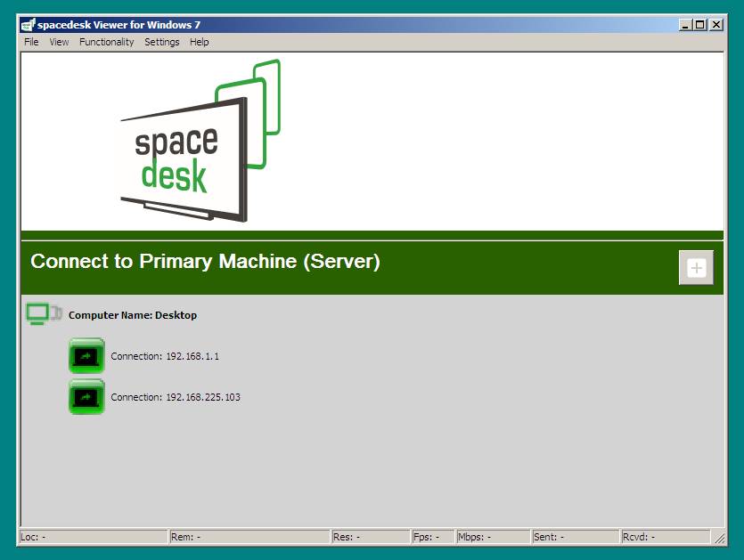Click the computer icon beside Computer Name: Desktop
Screen dimensions: 744x560
(x=44, y=314)
